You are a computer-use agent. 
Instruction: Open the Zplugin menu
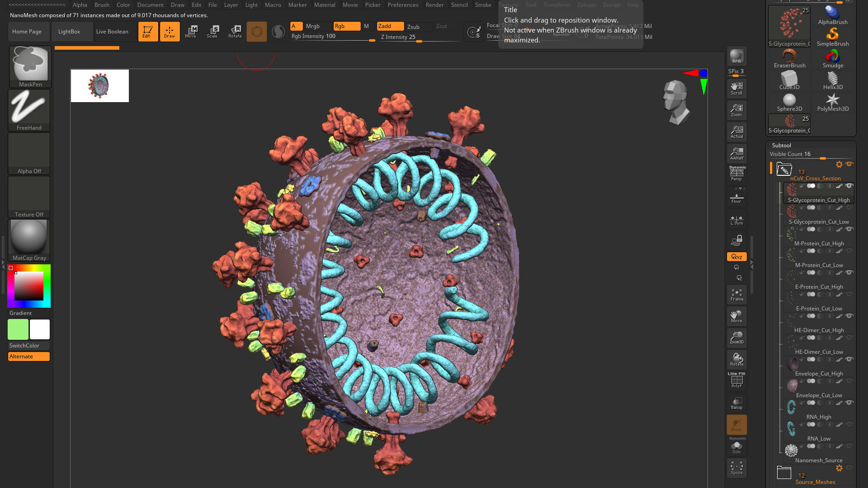tap(586, 5)
